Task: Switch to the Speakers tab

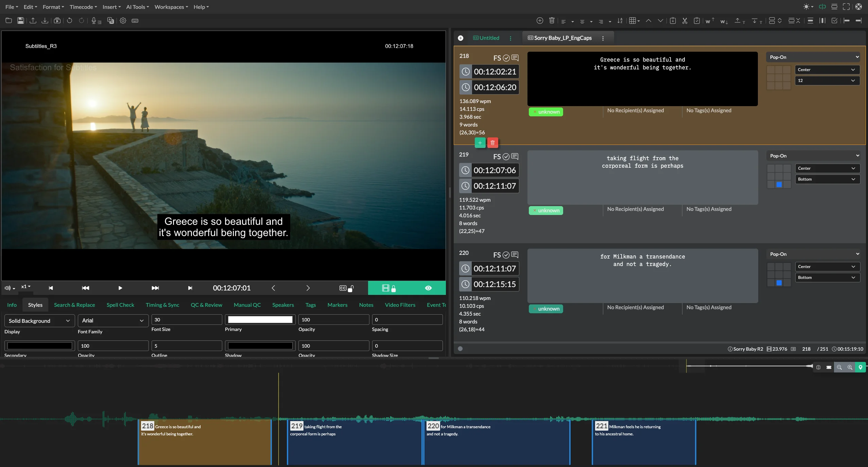Action: tap(283, 305)
